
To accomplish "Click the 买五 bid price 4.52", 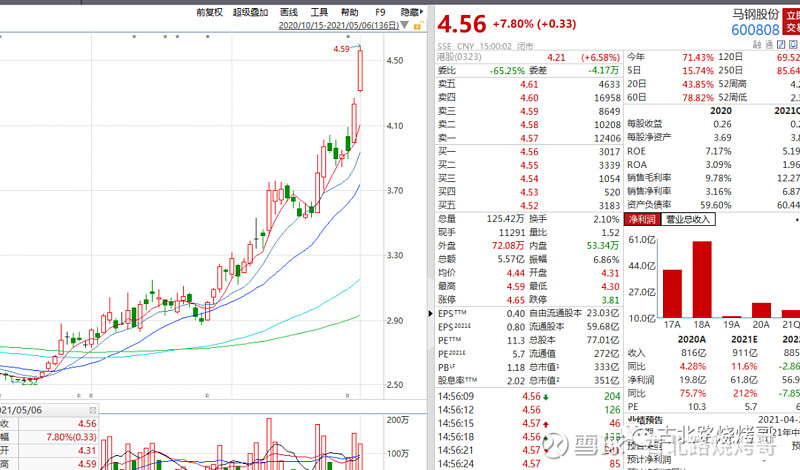I will tap(529, 206).
